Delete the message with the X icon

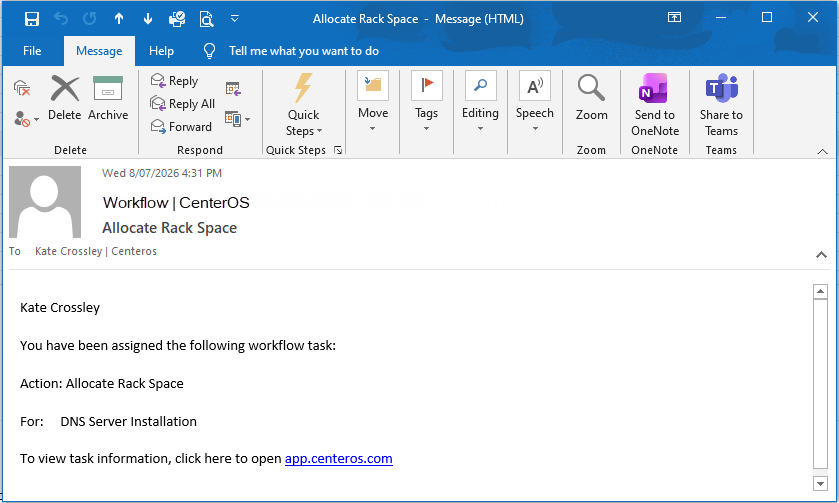(65, 98)
